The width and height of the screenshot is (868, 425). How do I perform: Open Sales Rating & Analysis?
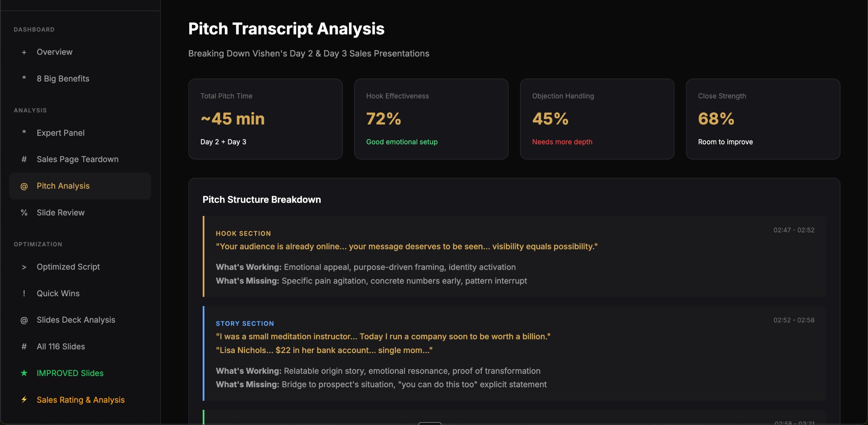click(x=80, y=400)
